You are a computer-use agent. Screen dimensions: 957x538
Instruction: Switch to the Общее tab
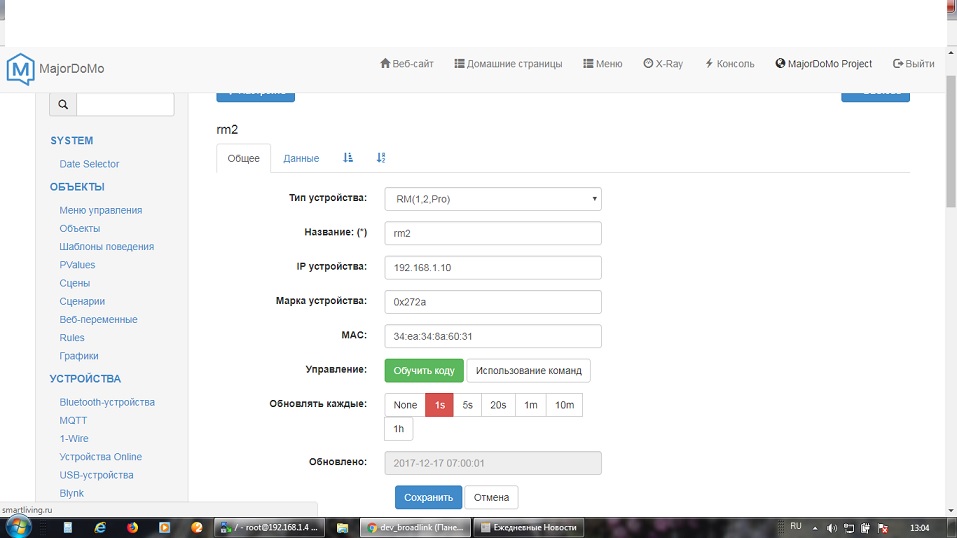[x=244, y=158]
